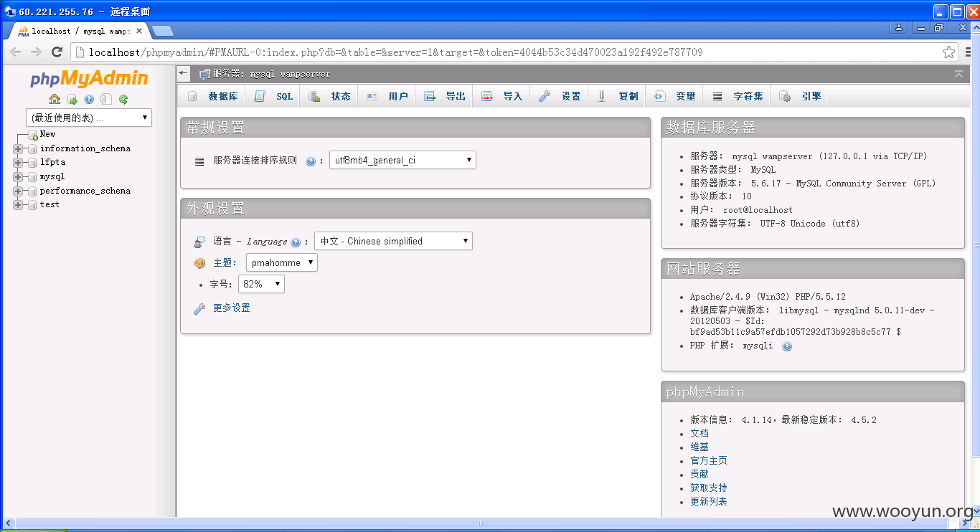
Task: Click the database icon beside information_schema
Action: 32,149
